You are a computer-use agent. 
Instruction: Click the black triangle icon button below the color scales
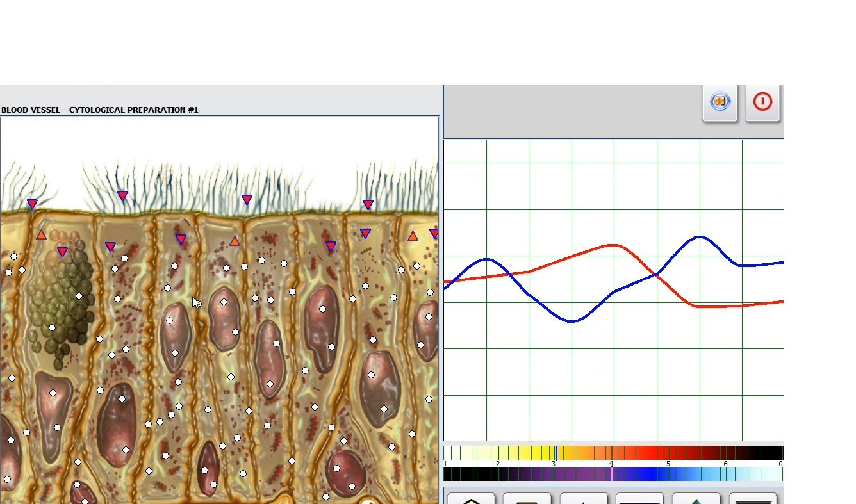point(583,499)
